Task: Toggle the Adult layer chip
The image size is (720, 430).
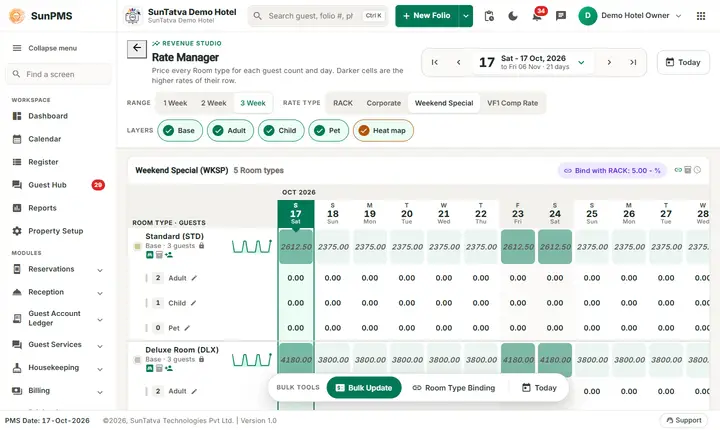Action: click(x=230, y=130)
